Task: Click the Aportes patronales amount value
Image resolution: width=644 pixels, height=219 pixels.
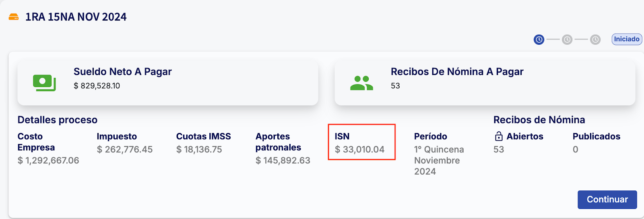Action: pyautogui.click(x=283, y=161)
